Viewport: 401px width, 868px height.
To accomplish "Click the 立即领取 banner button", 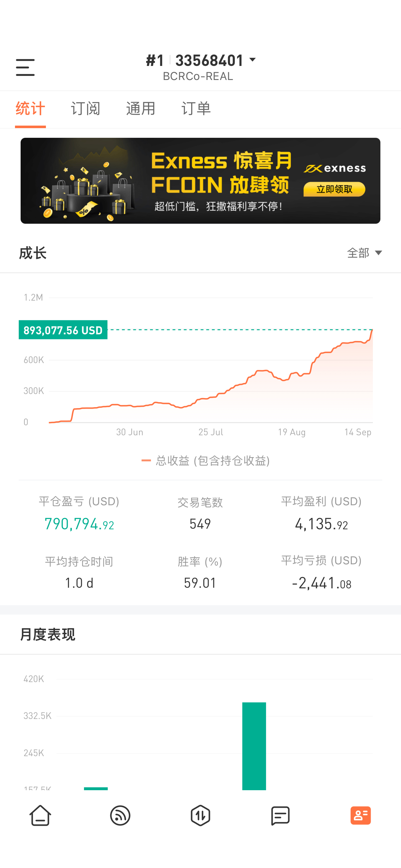I will (x=334, y=189).
